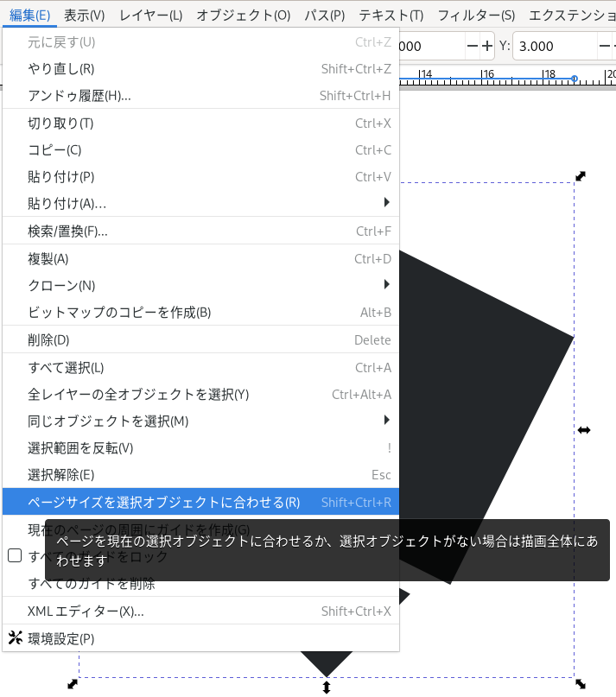The width and height of the screenshot is (616, 697).
Task: Select コピー(C) command
Action: (x=200, y=149)
